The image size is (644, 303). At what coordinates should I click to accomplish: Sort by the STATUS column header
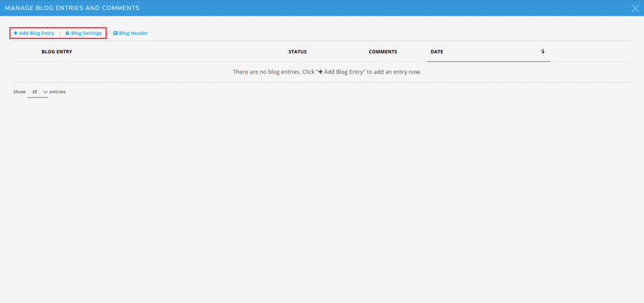coord(297,52)
